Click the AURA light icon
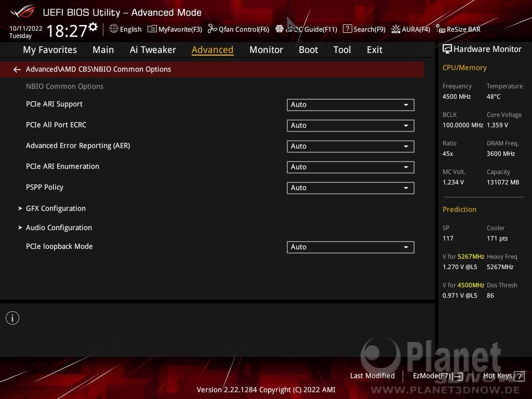Viewport: 532px width, 399px height. tap(395, 29)
